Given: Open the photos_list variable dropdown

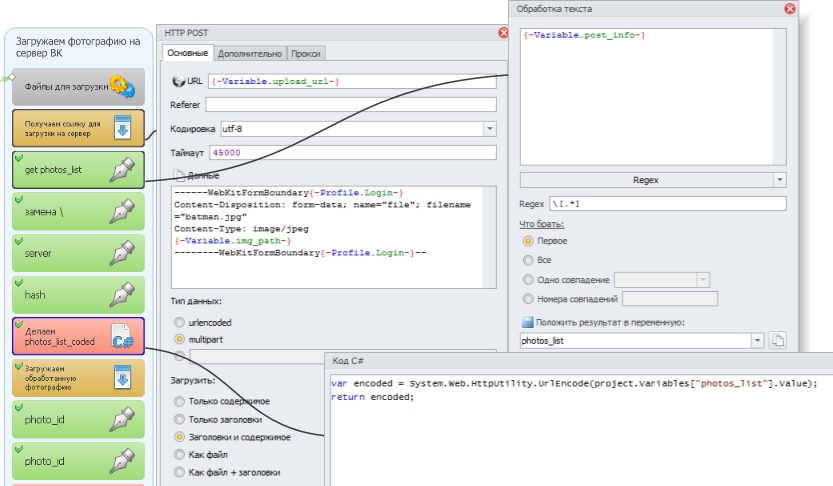Looking at the screenshot, I should pyautogui.click(x=757, y=341).
